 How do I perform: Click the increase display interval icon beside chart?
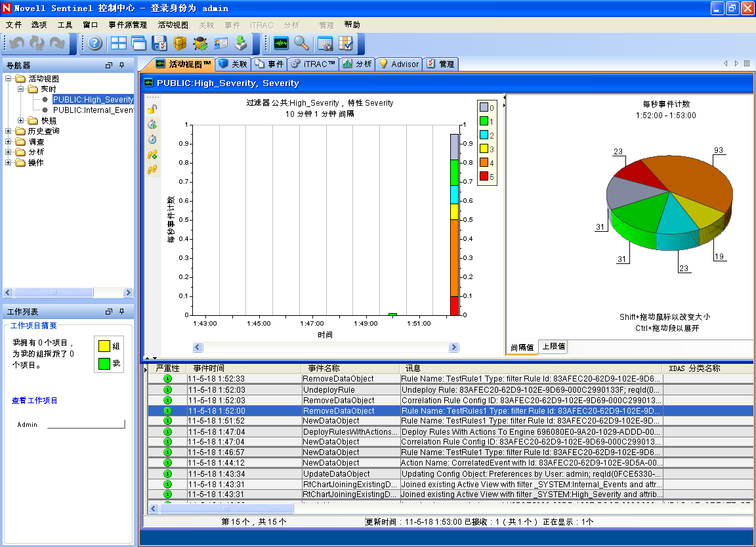pos(152,125)
